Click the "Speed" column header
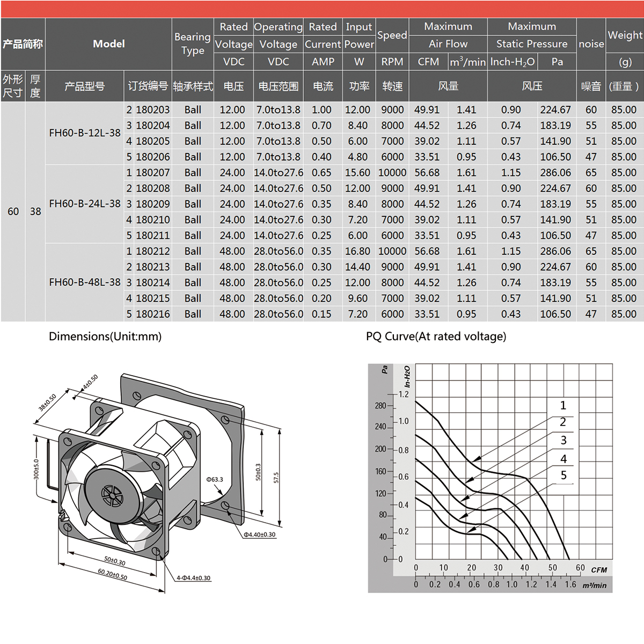644x644 pixels. point(392,35)
